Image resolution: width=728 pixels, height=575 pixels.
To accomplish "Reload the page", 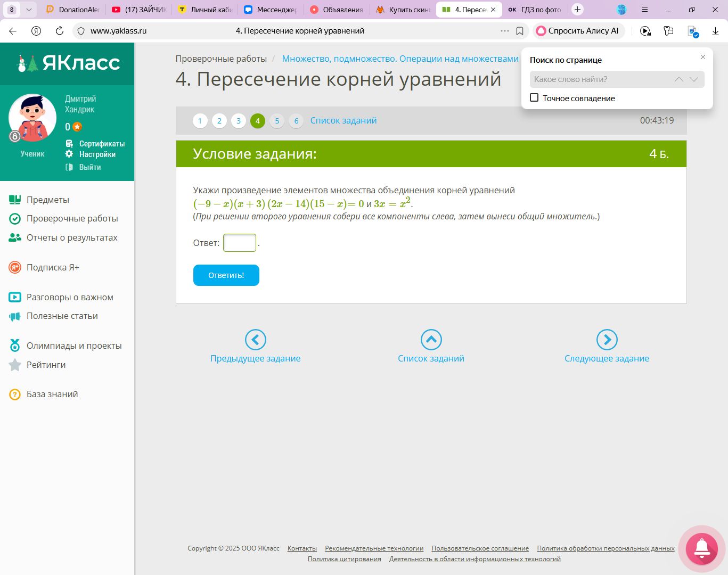I will [x=60, y=31].
